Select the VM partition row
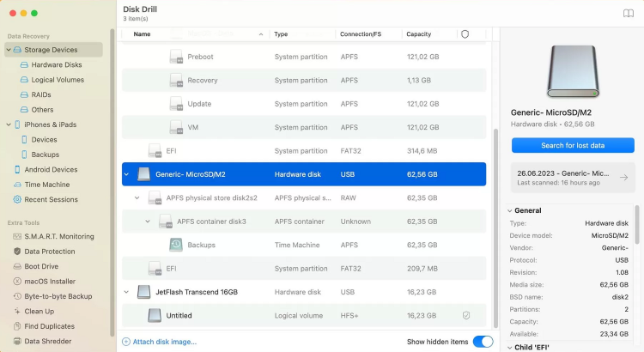644x352 pixels. [304, 127]
